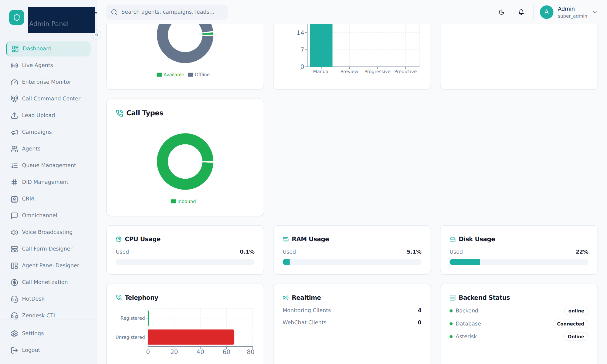The width and height of the screenshot is (607, 364).
Task: Click the HotDesk headset icon
Action: pyautogui.click(x=14, y=299)
